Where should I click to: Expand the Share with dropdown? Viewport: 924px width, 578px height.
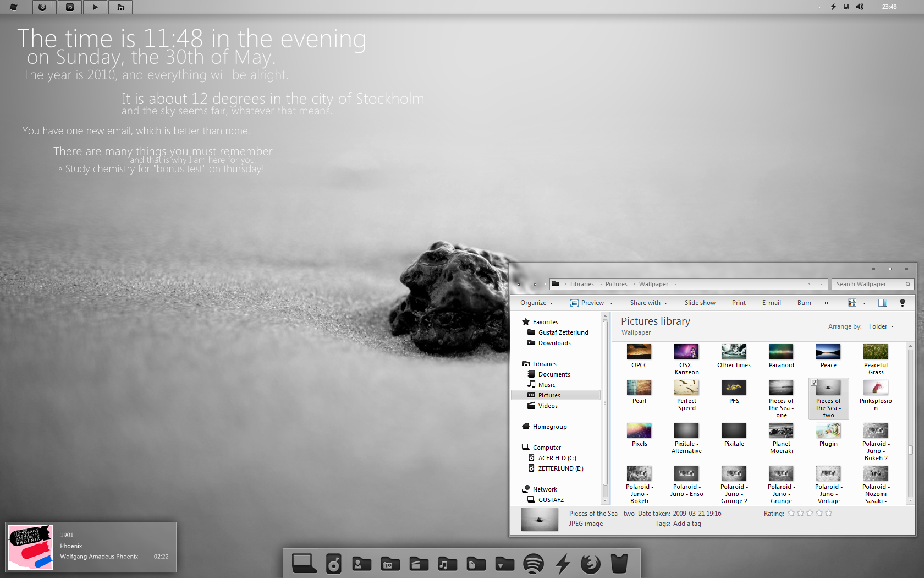pos(648,303)
